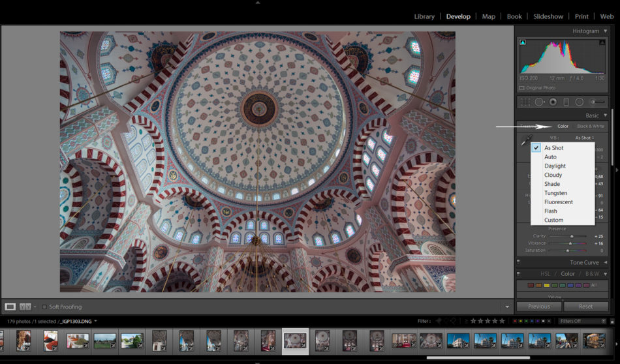Click the Reset button

pos(585,306)
